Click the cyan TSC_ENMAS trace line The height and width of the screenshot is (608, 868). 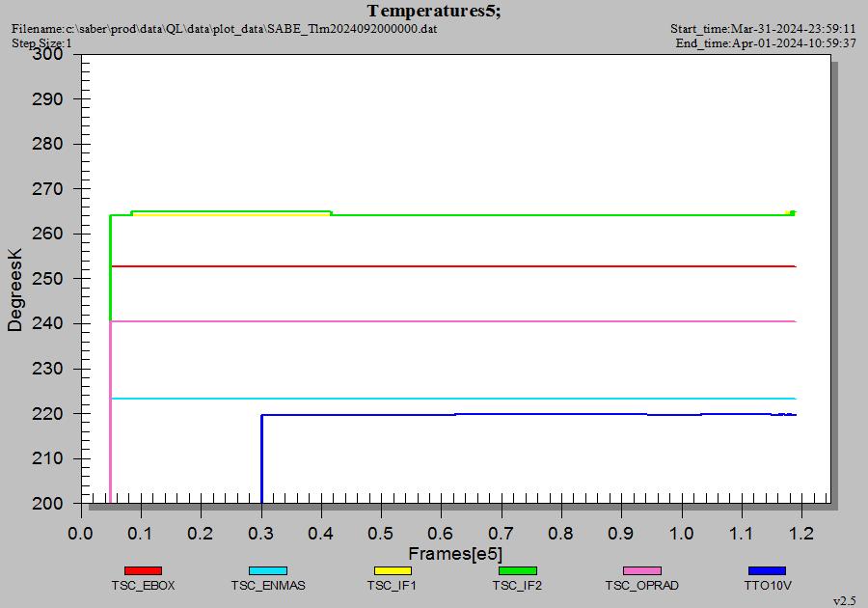pyautogui.click(x=454, y=399)
